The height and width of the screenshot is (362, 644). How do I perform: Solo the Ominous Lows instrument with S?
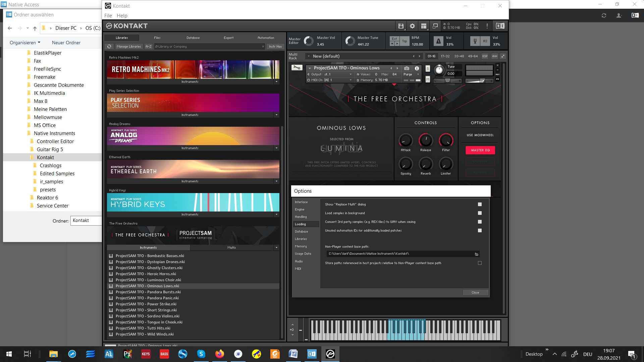click(x=428, y=69)
